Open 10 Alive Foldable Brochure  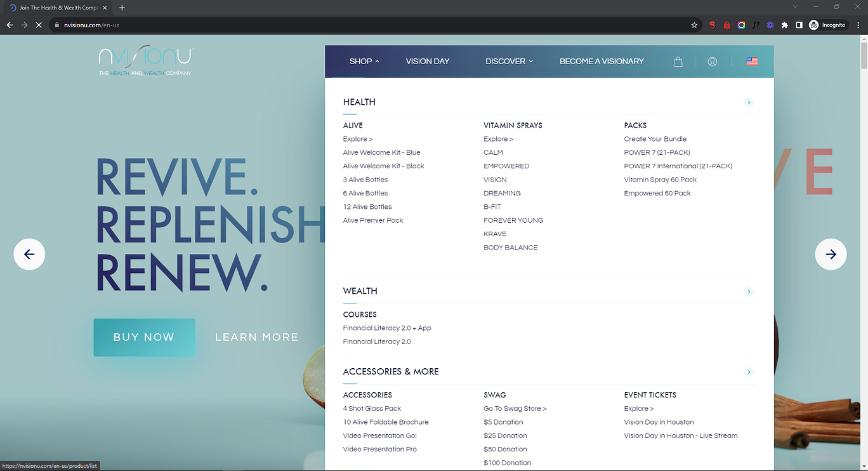pos(386,422)
